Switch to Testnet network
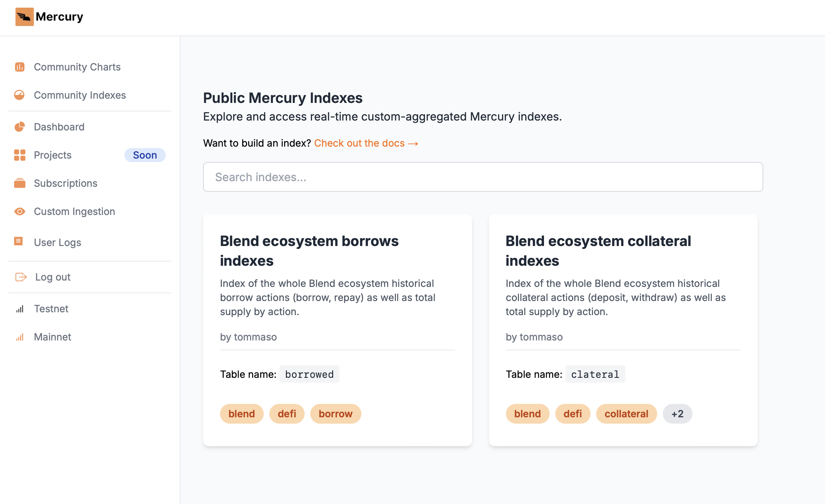825x504 pixels. (51, 309)
